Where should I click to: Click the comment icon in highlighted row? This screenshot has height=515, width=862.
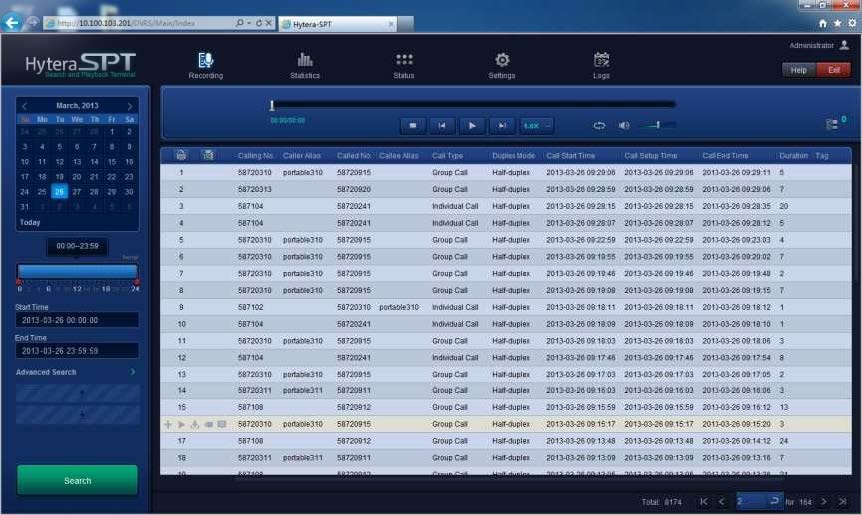[x=222, y=424]
